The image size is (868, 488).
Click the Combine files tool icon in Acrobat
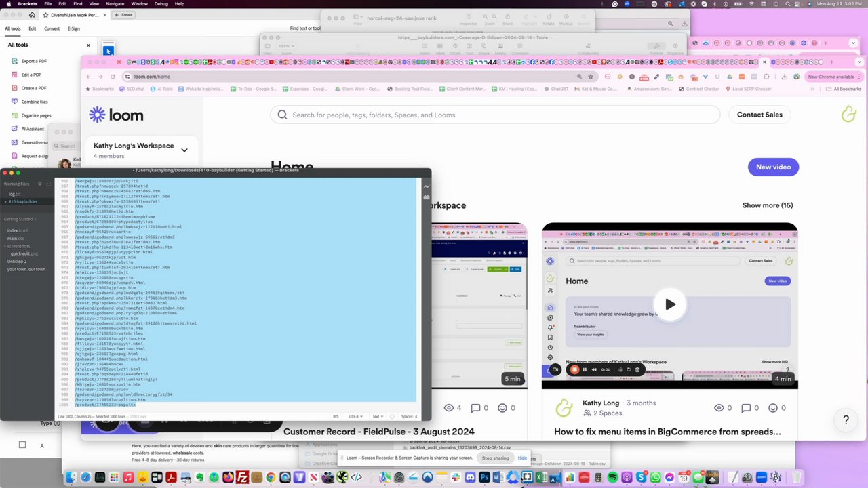coord(15,102)
